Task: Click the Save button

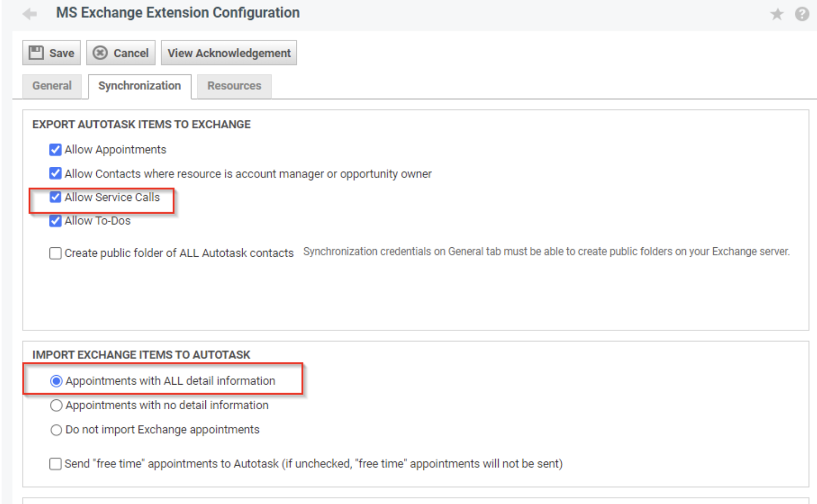Action: tap(52, 53)
